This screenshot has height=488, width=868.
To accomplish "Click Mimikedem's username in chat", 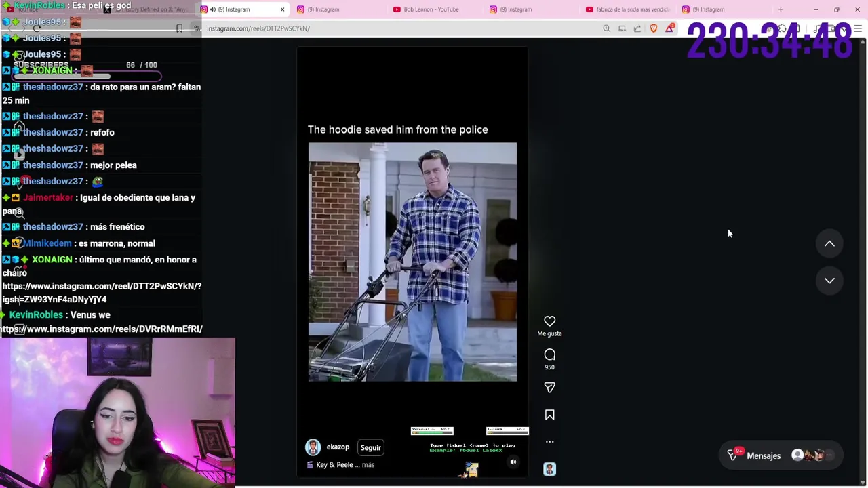I will pyautogui.click(x=47, y=243).
